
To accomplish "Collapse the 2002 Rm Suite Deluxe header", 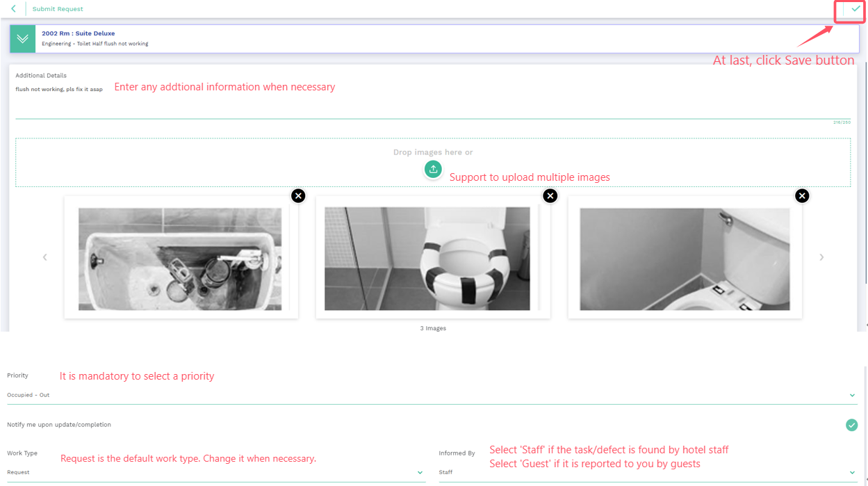I will coord(23,39).
